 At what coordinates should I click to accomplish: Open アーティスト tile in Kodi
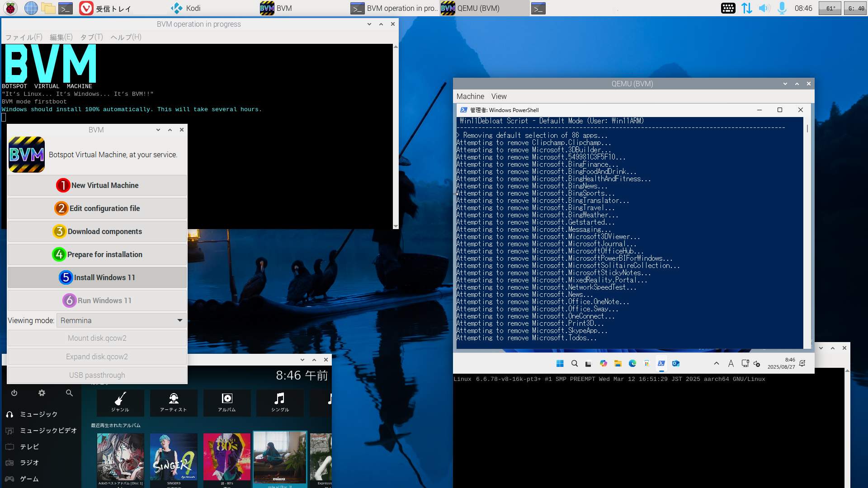click(174, 403)
